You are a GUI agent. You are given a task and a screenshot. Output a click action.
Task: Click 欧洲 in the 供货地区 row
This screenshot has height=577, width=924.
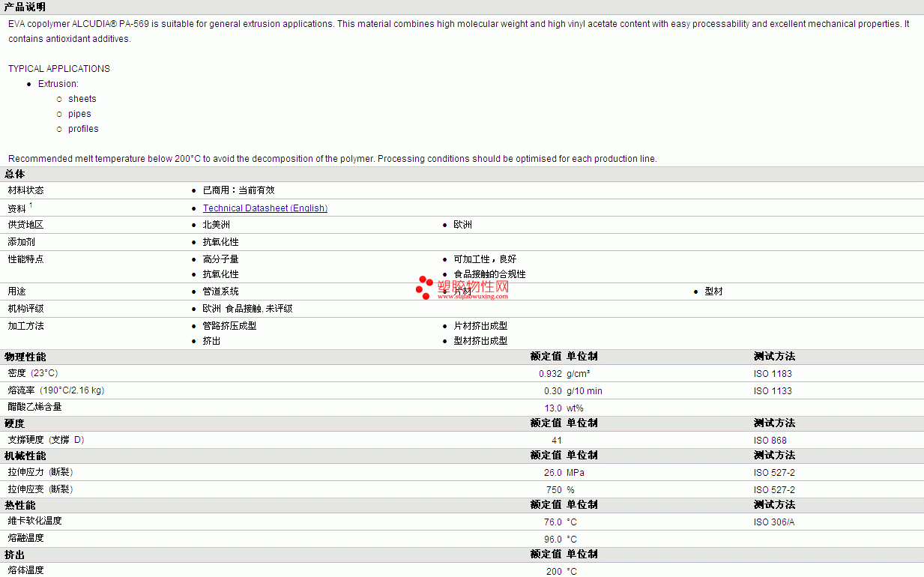click(463, 225)
